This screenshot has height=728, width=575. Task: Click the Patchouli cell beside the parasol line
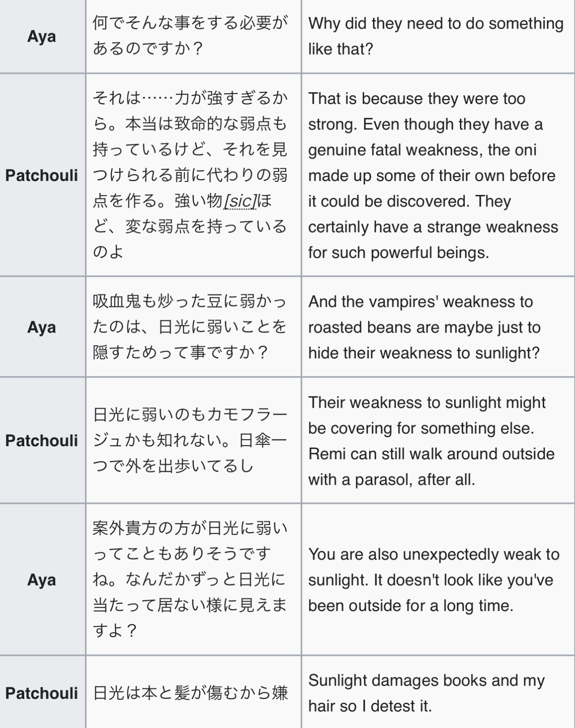coord(42,440)
